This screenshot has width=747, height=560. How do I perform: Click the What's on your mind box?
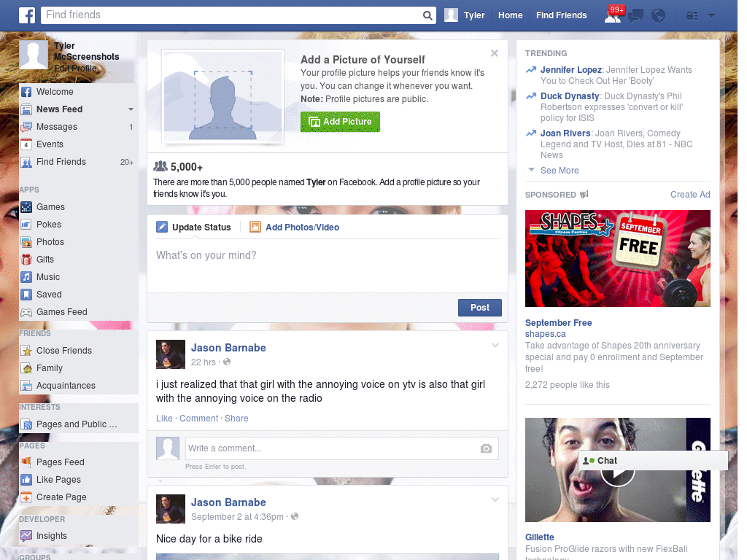[x=328, y=265]
